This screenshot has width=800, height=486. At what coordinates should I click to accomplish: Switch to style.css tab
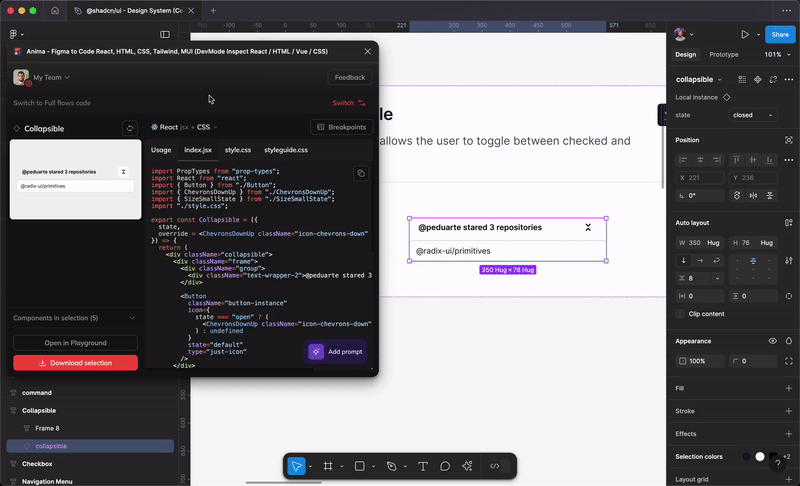[x=238, y=150]
